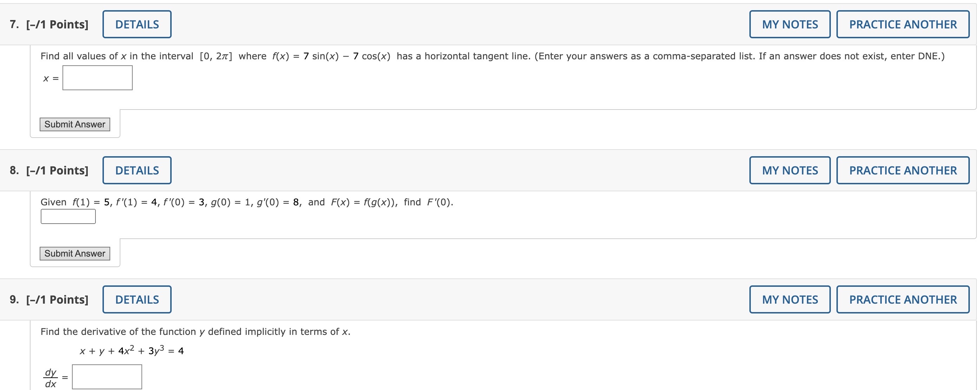Open DETAILS for problem 9
980x390 pixels.
[137, 299]
